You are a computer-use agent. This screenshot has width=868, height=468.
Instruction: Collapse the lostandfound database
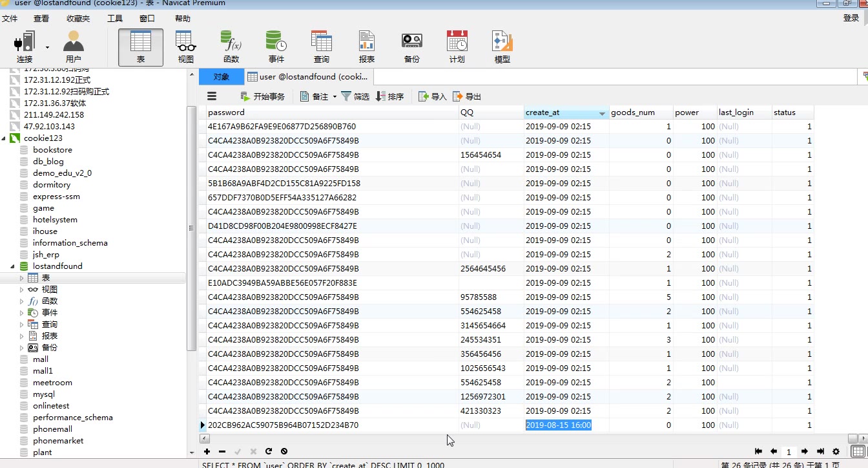13,266
